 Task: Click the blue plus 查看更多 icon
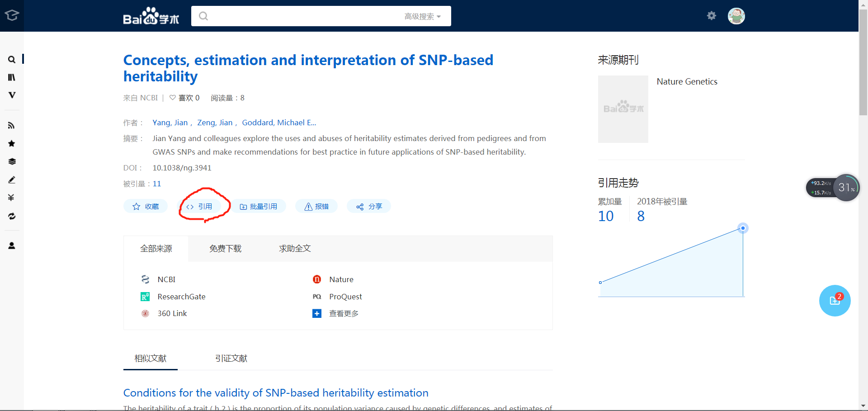(317, 313)
